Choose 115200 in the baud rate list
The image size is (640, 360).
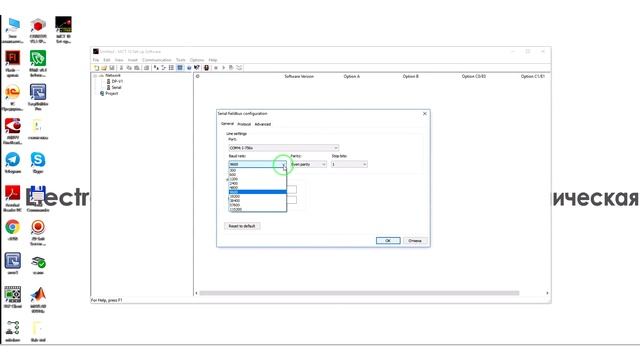(258, 209)
